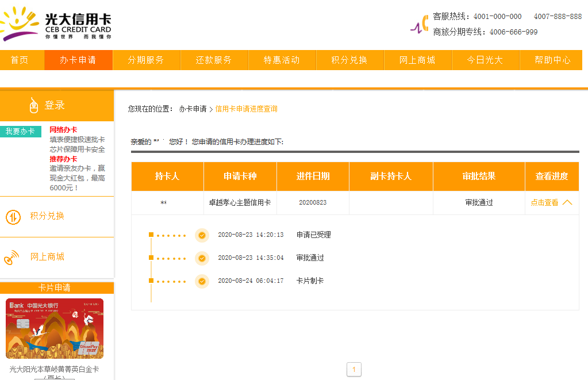Screen dimensions: 588x380
Task: Click the red credit card thumbnail image
Action: click(x=55, y=329)
